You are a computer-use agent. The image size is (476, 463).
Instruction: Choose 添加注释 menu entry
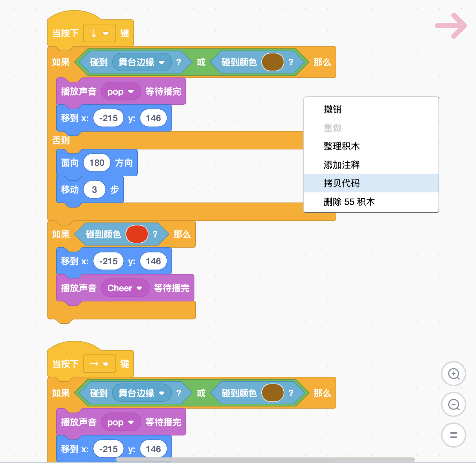point(371,164)
